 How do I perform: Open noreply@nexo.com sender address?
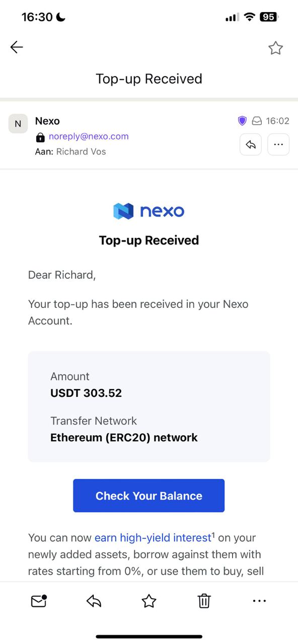tap(89, 136)
